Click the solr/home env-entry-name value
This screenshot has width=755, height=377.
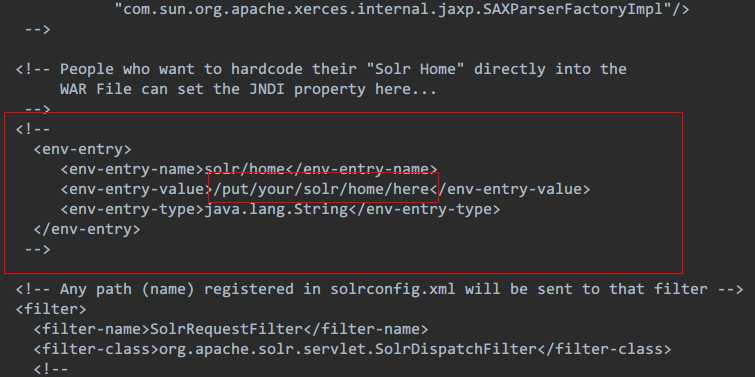tap(245, 169)
